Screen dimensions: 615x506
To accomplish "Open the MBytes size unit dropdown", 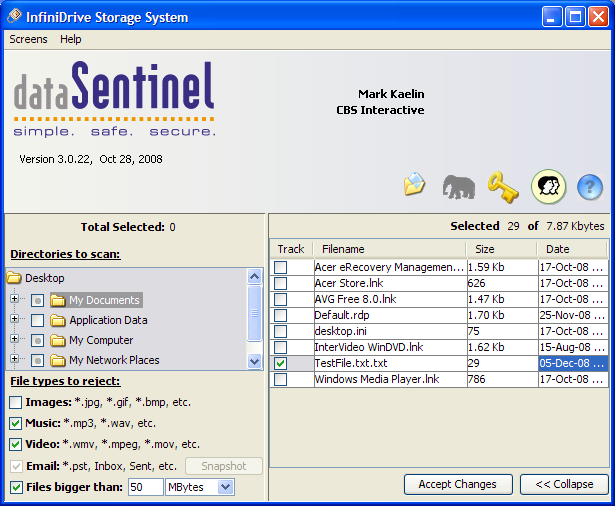I will 226,487.
